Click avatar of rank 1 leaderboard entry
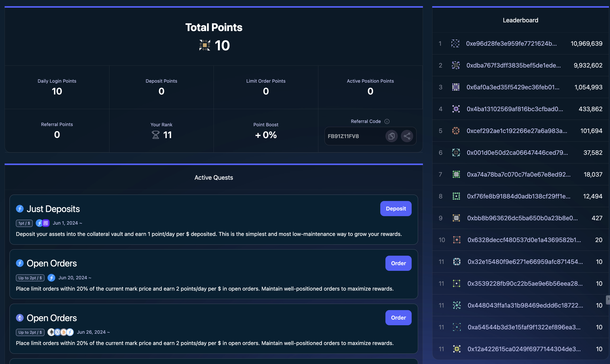Image resolution: width=610 pixels, height=364 pixels. tap(455, 43)
